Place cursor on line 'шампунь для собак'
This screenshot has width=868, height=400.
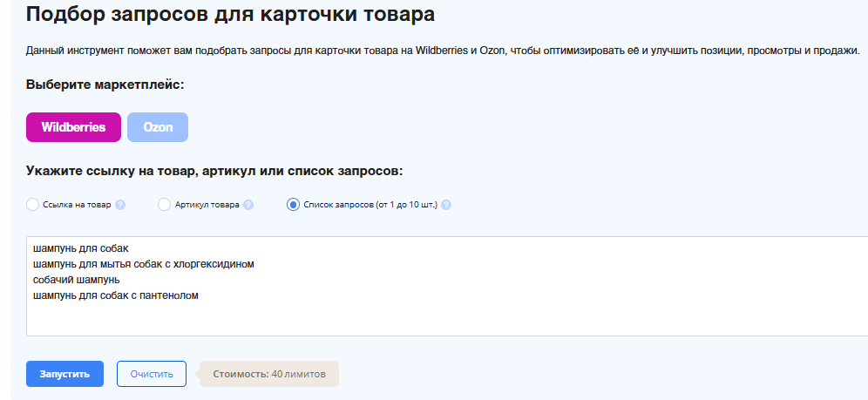[x=81, y=247]
